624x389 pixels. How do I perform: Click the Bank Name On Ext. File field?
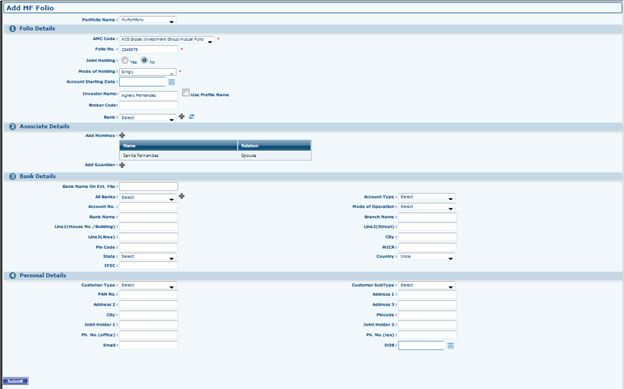[x=148, y=186]
